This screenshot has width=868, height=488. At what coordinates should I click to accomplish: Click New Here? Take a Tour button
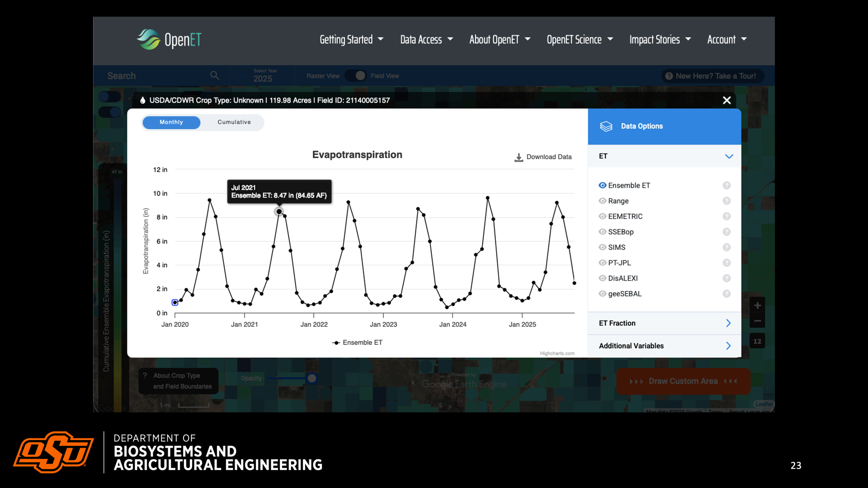click(x=712, y=76)
